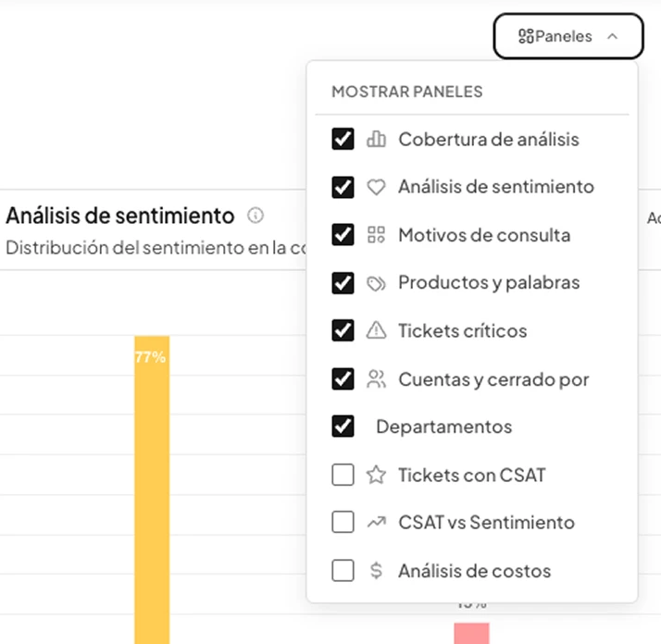This screenshot has width=661, height=644.
Task: Click the heart icon beside Análisis de sentimiento
Action: tap(376, 187)
